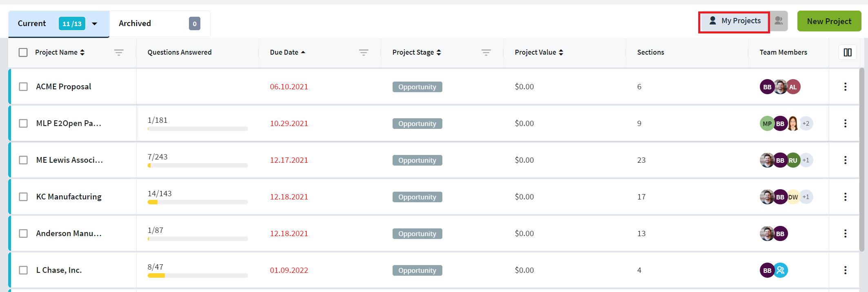The image size is (868, 292).
Task: Sort by Project Stage arrows
Action: pos(439,52)
